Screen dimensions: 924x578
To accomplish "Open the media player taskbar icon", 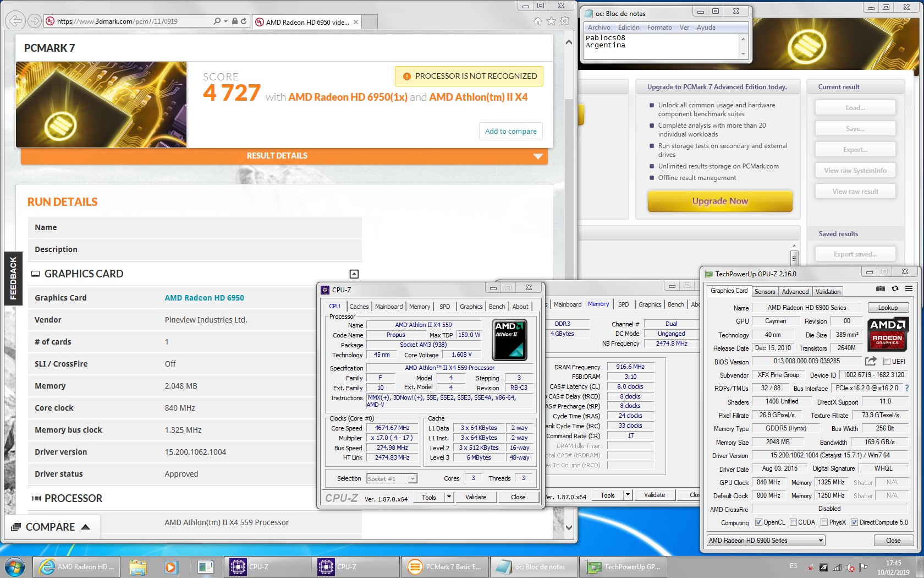I will pyautogui.click(x=170, y=566).
